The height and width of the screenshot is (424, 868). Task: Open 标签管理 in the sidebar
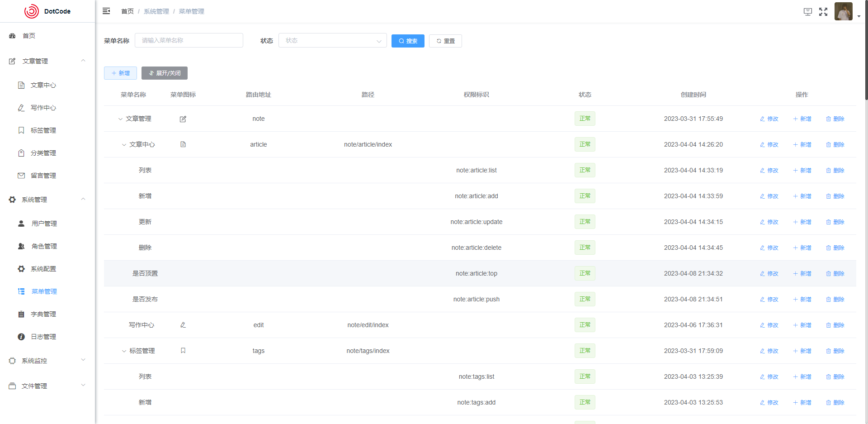[43, 130]
